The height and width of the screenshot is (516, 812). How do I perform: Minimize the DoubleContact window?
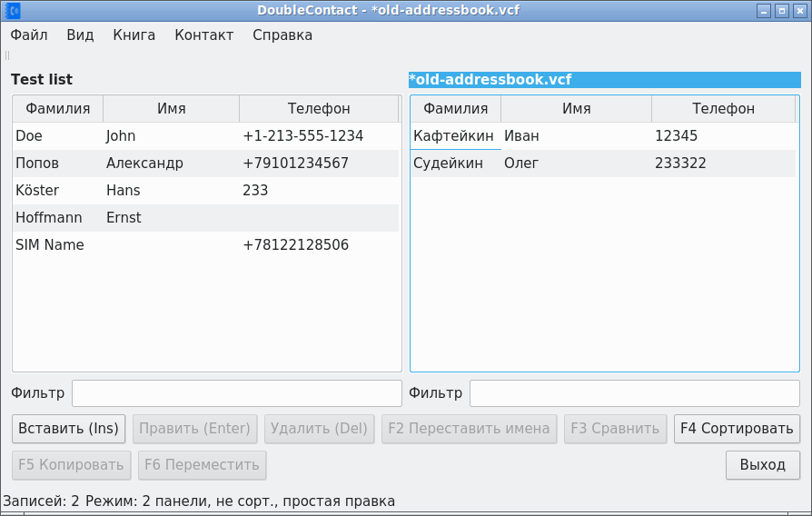click(x=764, y=11)
